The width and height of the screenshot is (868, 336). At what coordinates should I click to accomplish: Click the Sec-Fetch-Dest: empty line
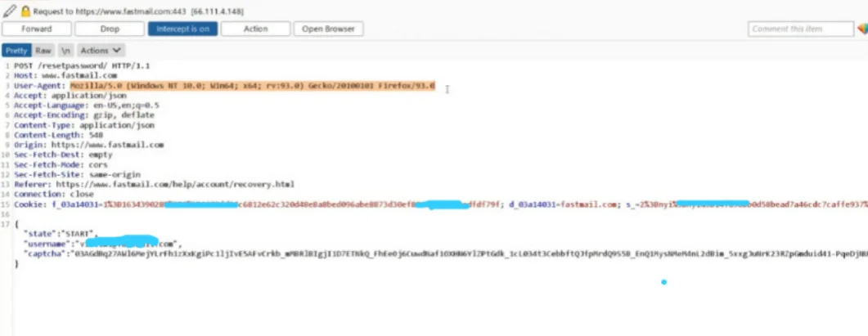[63, 155]
